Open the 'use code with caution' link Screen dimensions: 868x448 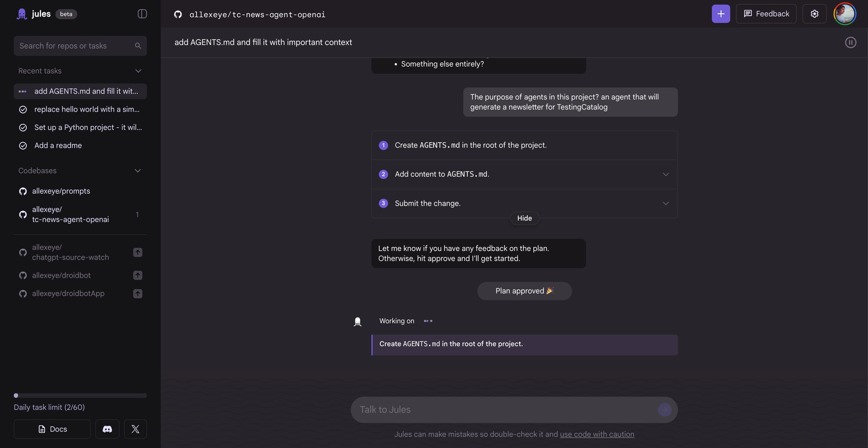pyautogui.click(x=597, y=434)
